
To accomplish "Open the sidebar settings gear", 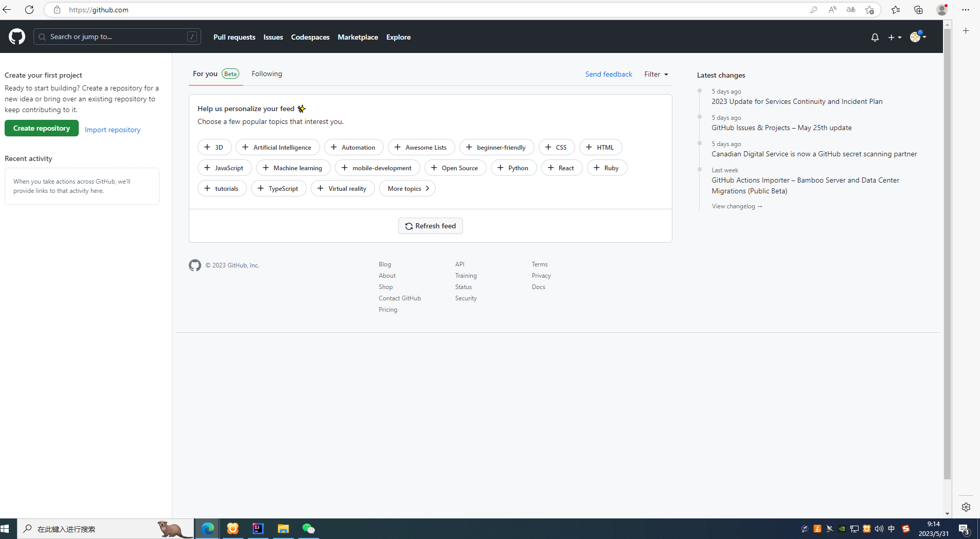I will [966, 507].
